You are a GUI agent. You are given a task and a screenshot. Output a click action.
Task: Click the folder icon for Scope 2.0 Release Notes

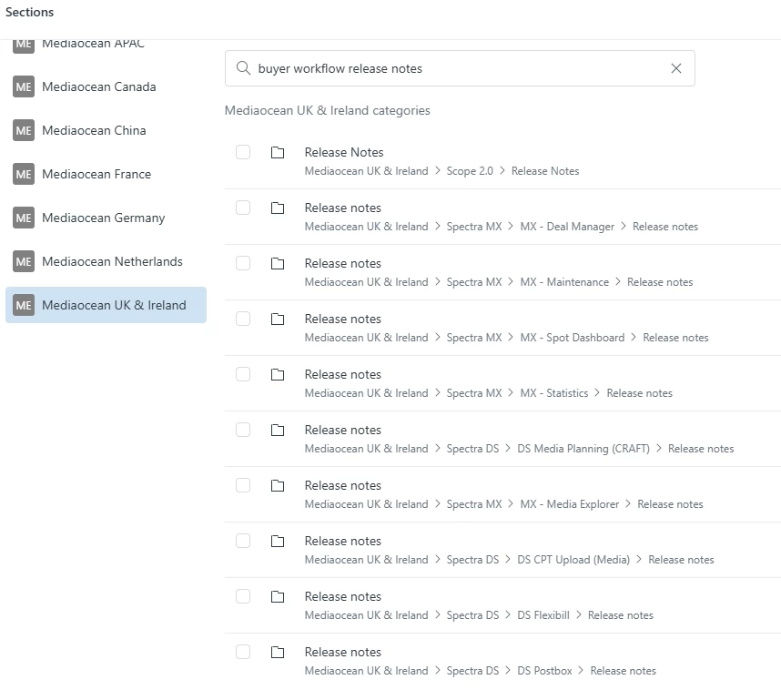tap(278, 152)
